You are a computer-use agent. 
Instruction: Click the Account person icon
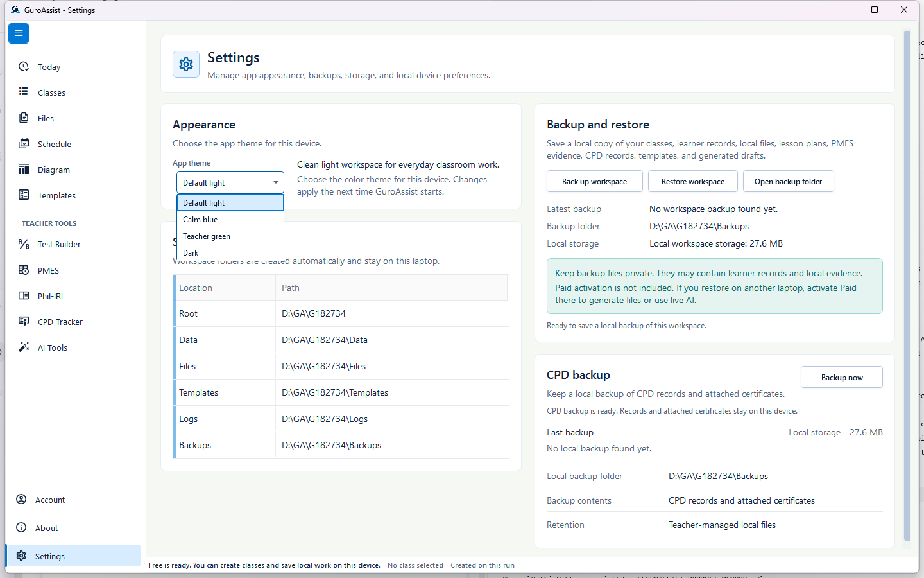21,499
